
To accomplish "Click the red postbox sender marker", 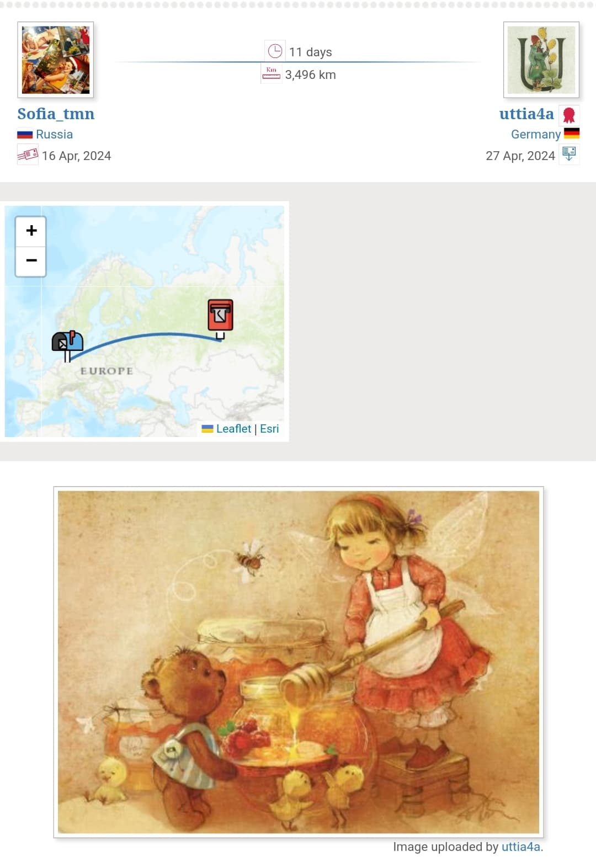I will [220, 319].
